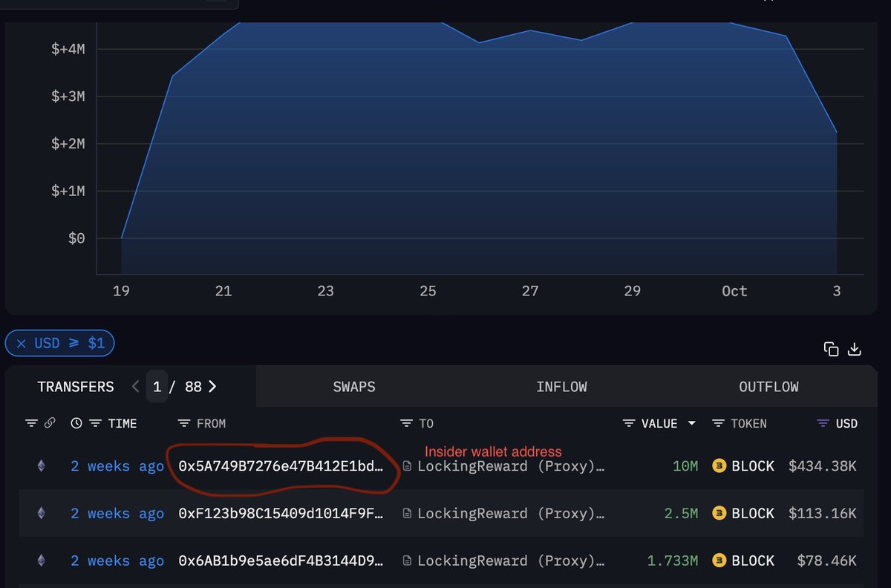The image size is (891, 588).
Task: Click the contract icon beside LockingReward (Proxy)
Action: (408, 466)
